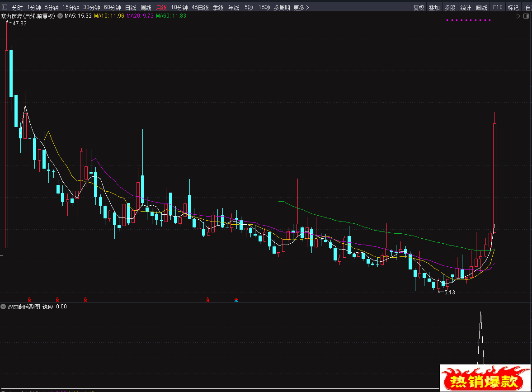Click the 47.83 high price label

coord(20,24)
